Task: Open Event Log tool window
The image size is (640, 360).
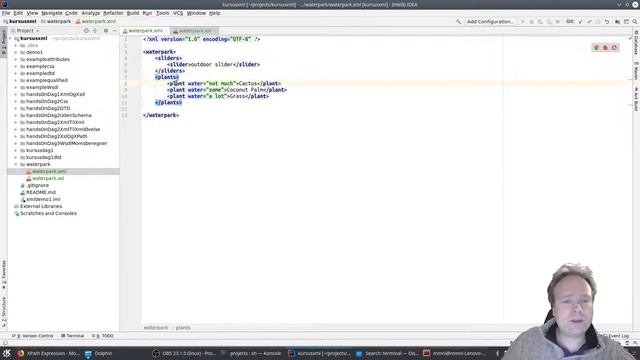Action: click(x=616, y=336)
